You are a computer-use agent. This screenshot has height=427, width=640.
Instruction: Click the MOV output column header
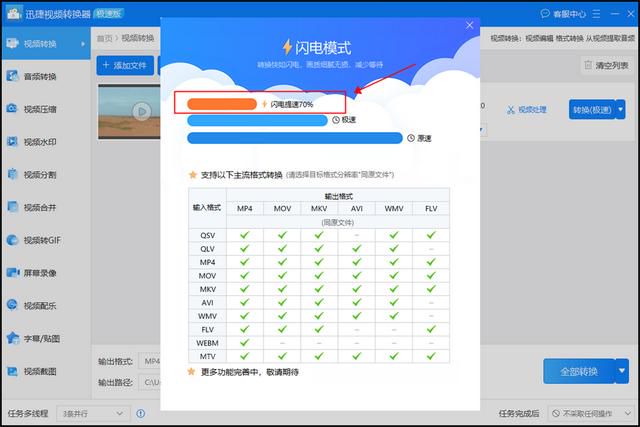coord(282,209)
